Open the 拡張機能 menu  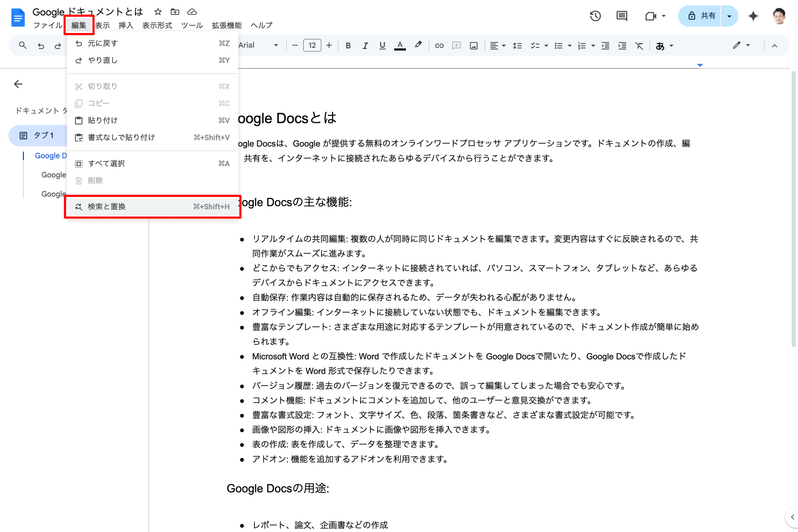coord(227,25)
